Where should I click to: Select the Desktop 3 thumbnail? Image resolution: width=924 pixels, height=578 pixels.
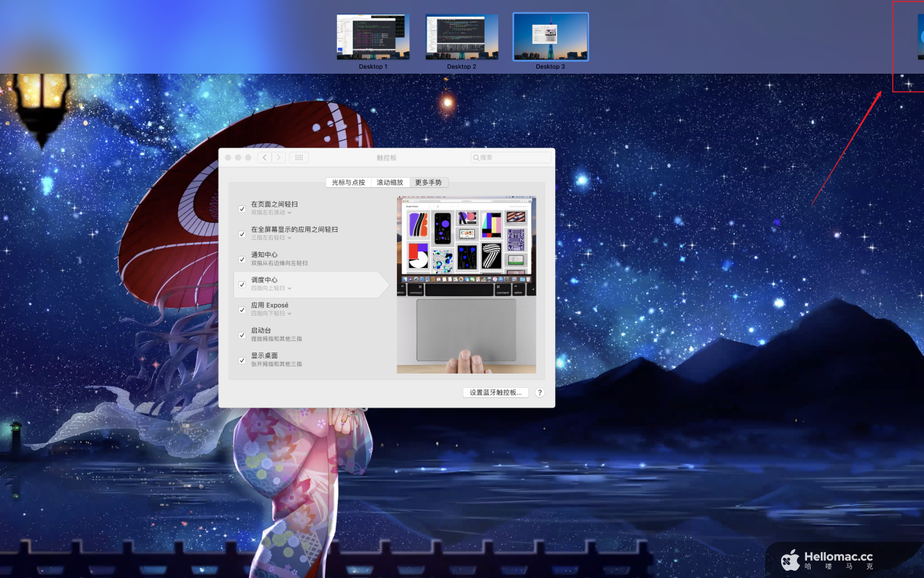pyautogui.click(x=550, y=37)
